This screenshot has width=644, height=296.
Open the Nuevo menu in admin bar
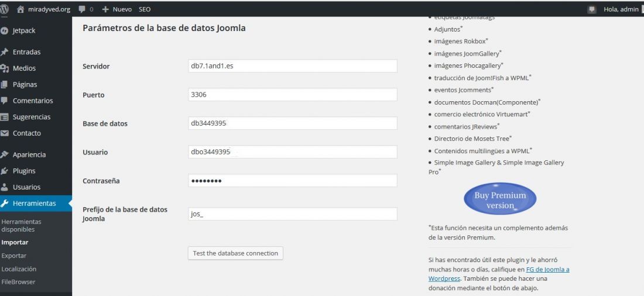tap(122, 9)
